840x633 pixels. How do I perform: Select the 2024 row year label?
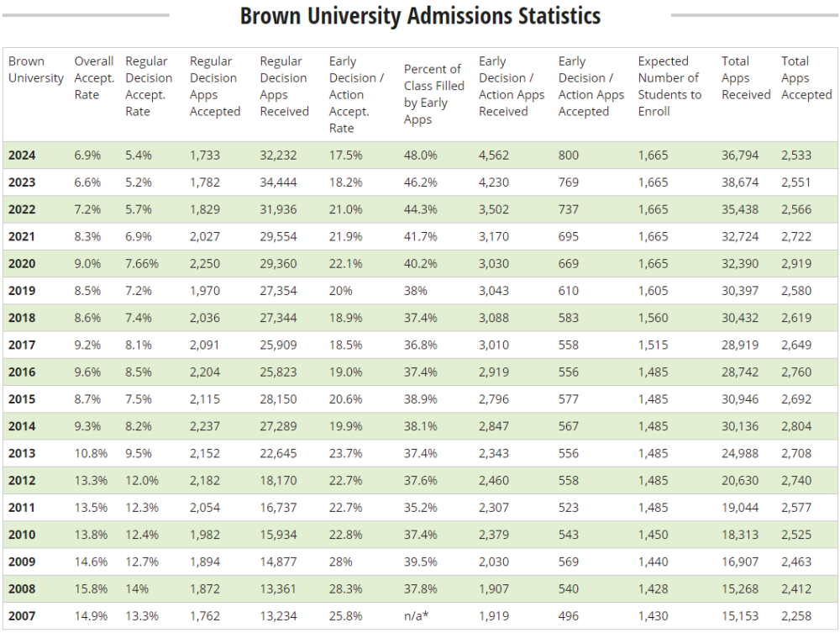click(x=22, y=156)
